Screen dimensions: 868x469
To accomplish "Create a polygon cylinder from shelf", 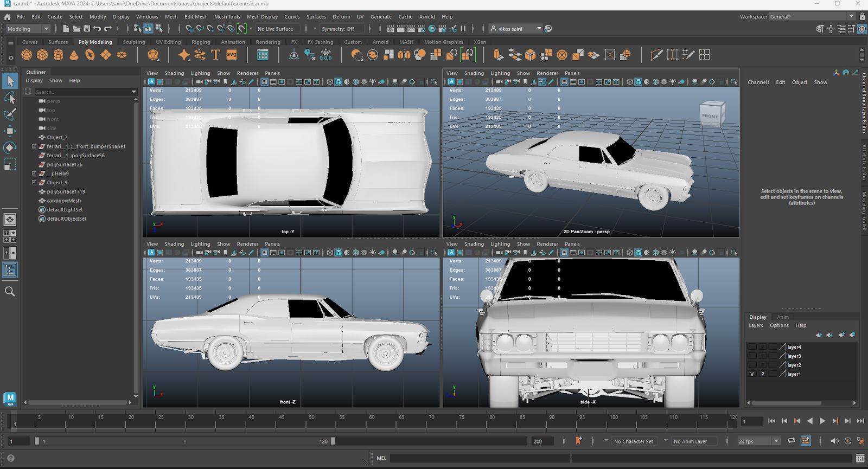I will click(x=58, y=55).
